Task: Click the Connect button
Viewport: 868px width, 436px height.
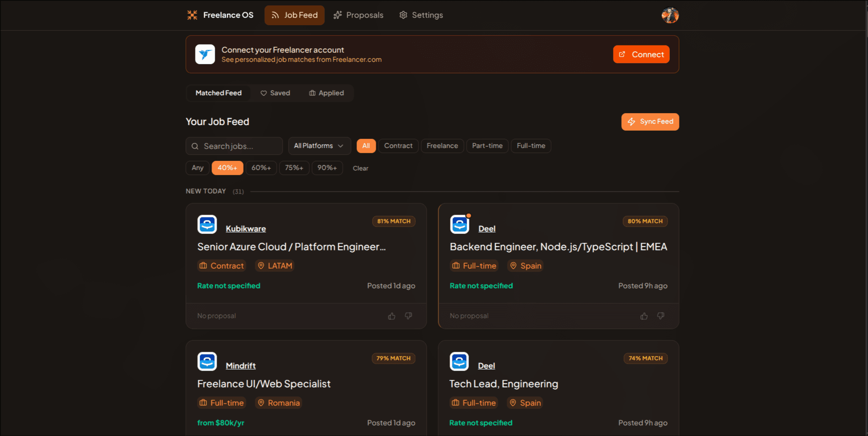Action: point(641,54)
